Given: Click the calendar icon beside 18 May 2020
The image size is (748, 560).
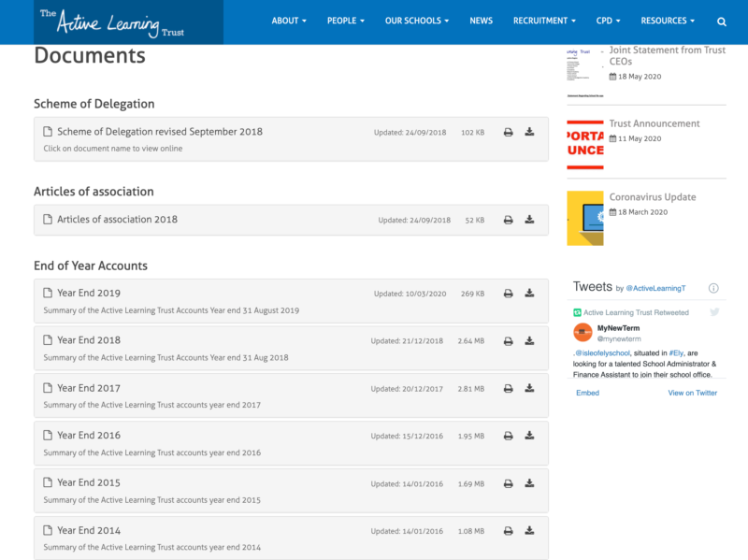Looking at the screenshot, I should click(612, 77).
